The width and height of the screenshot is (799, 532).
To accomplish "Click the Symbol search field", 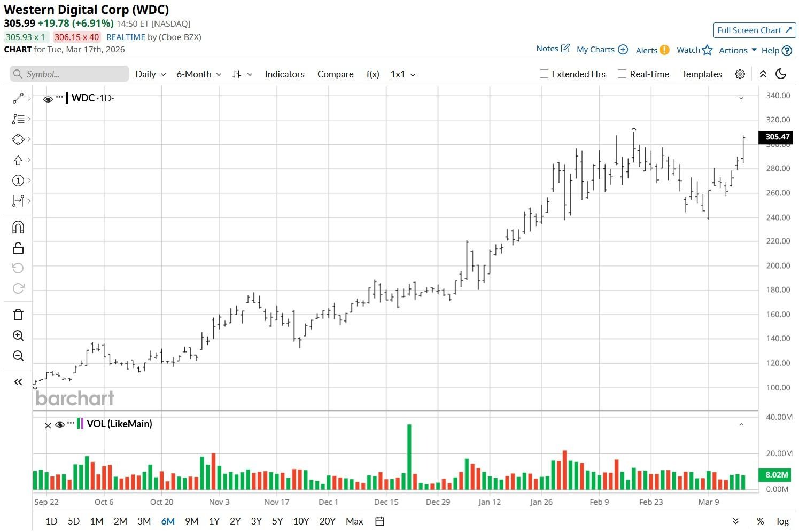I will 69,74.
